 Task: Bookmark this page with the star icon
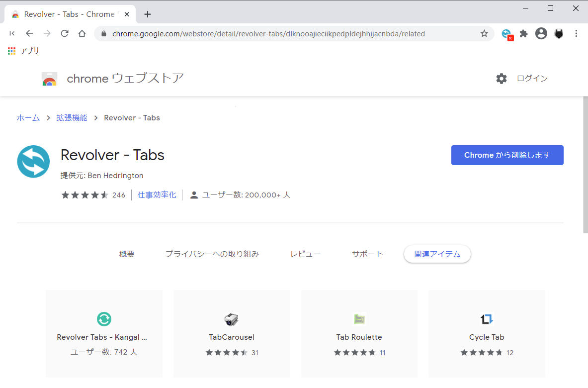click(484, 34)
